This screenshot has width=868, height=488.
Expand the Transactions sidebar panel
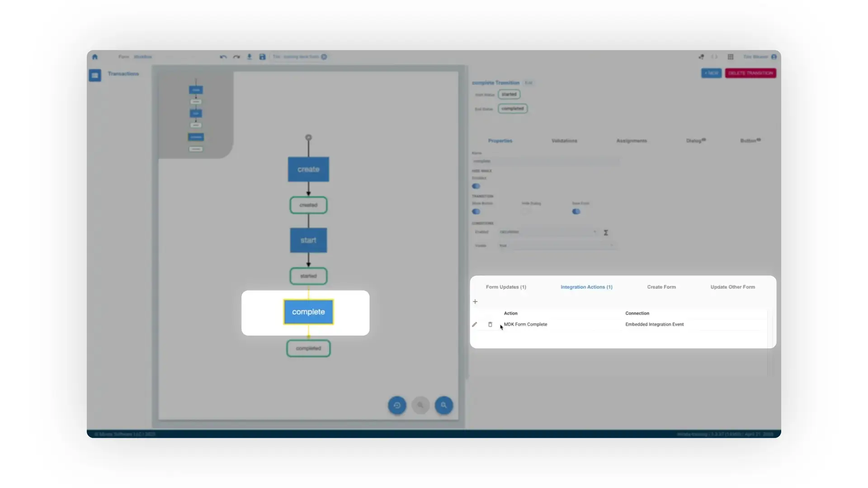95,75
